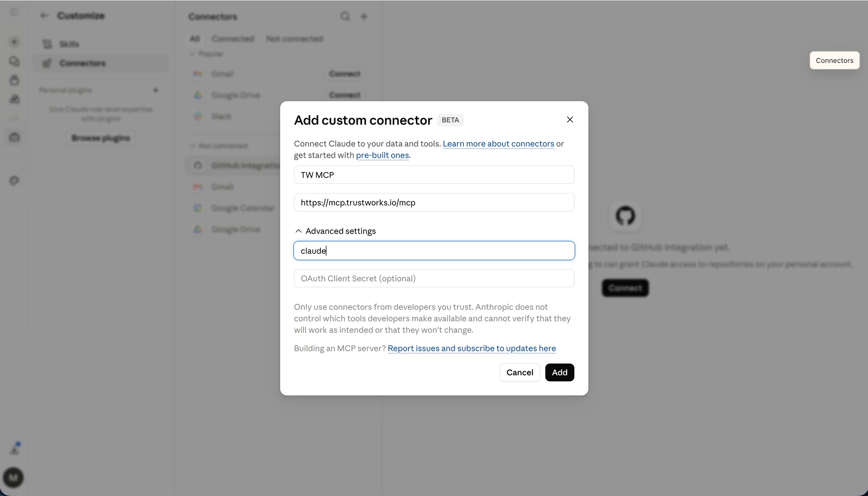The width and height of the screenshot is (868, 496).
Task: Click the GitHub icon in the connector list
Action: (198, 166)
